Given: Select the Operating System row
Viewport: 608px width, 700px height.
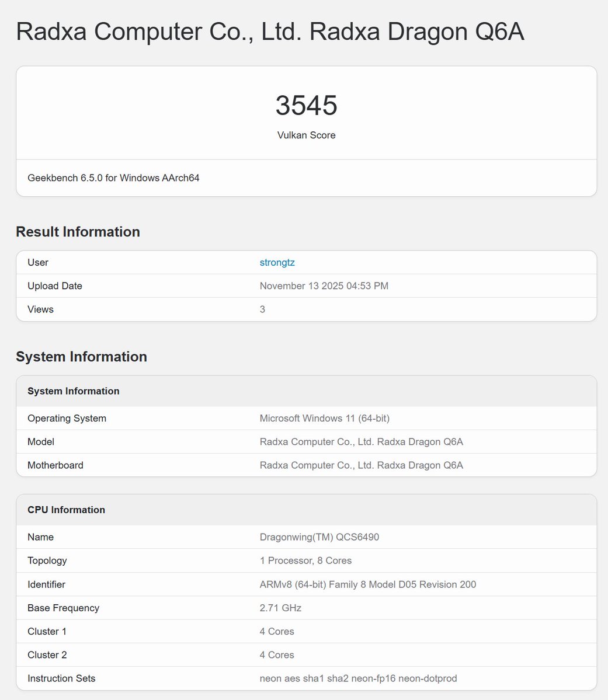Looking at the screenshot, I should coord(175,418).
